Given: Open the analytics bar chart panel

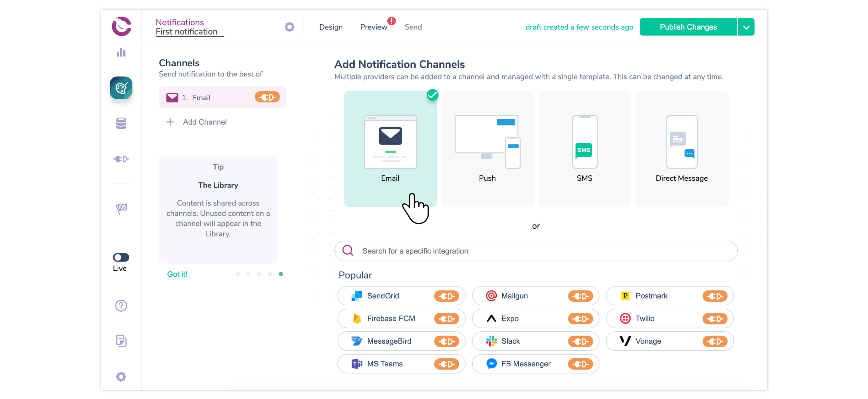Looking at the screenshot, I should click(x=121, y=53).
